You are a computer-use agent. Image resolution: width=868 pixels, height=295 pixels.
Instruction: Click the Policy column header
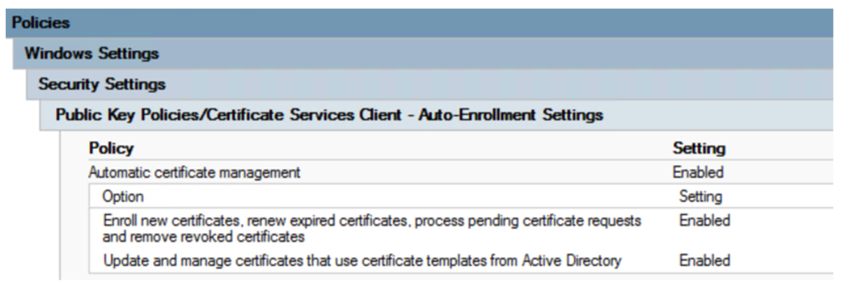click(111, 148)
